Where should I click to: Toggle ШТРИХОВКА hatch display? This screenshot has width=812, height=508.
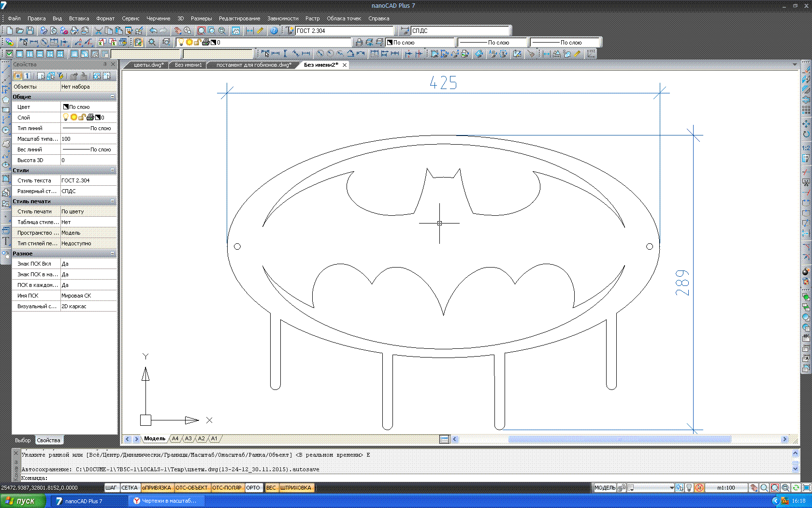pyautogui.click(x=296, y=488)
